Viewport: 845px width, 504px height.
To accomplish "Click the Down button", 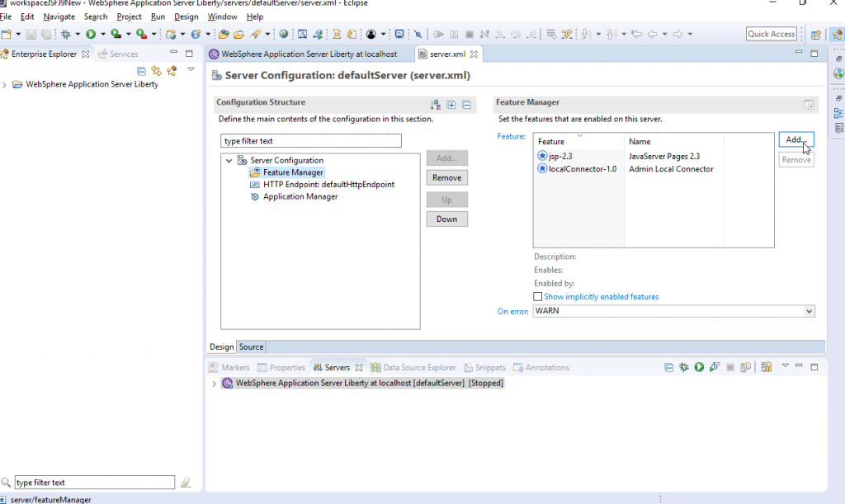I will [x=446, y=219].
